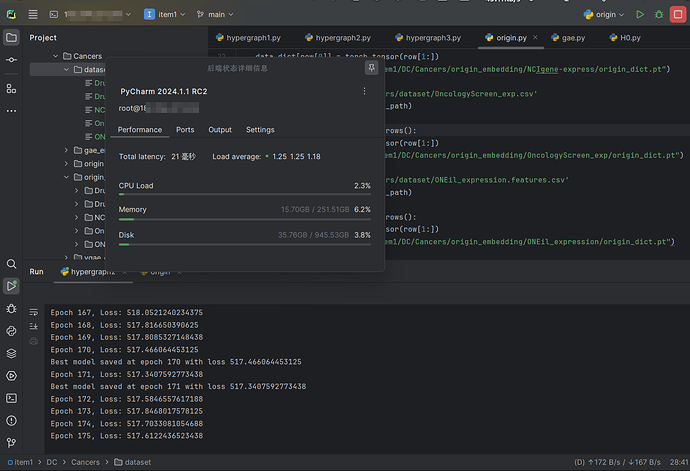Open the main hamburger menu
This screenshot has width=690, height=471.
tap(33, 15)
